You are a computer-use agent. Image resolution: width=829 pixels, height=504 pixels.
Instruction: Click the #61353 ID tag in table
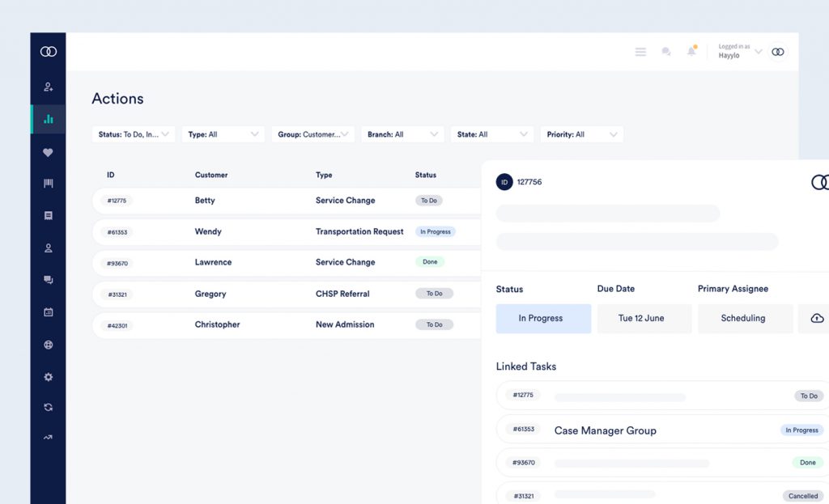117,232
